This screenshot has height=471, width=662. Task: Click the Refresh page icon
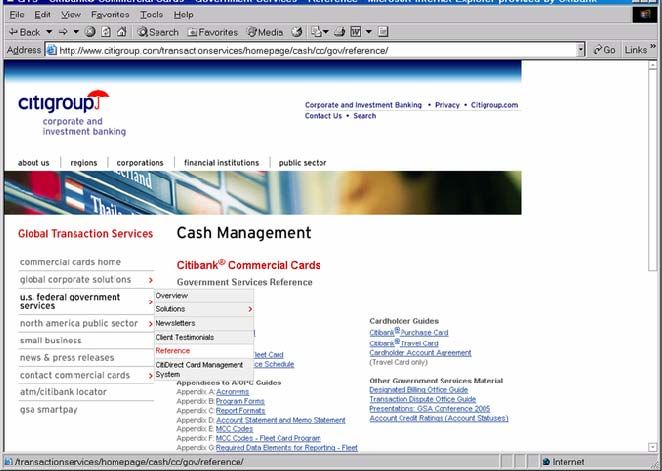pos(106,32)
